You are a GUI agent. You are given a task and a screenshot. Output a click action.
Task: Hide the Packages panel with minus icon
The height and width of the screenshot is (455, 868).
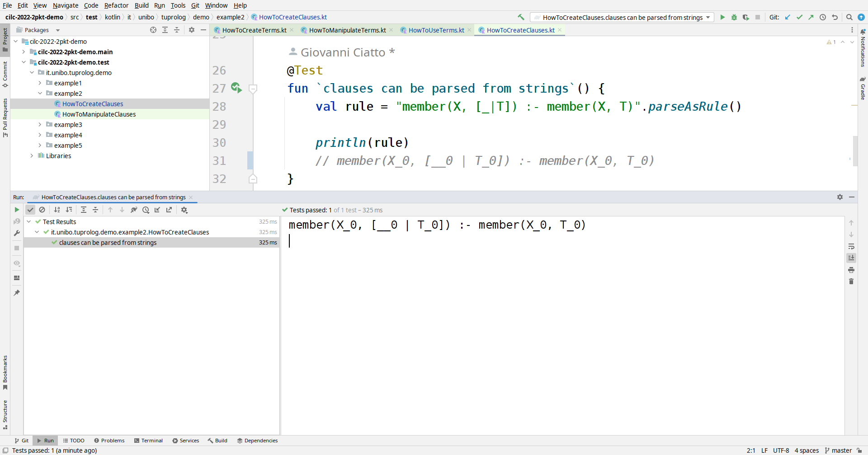click(203, 30)
